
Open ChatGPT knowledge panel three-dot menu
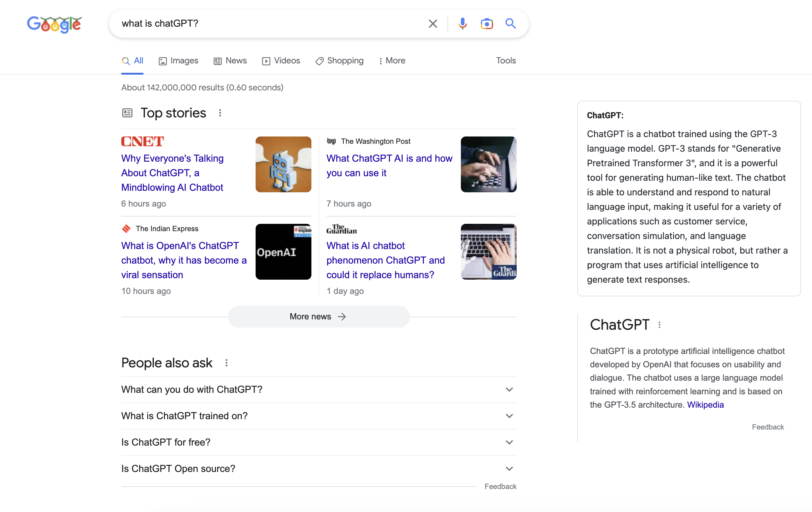click(x=659, y=325)
